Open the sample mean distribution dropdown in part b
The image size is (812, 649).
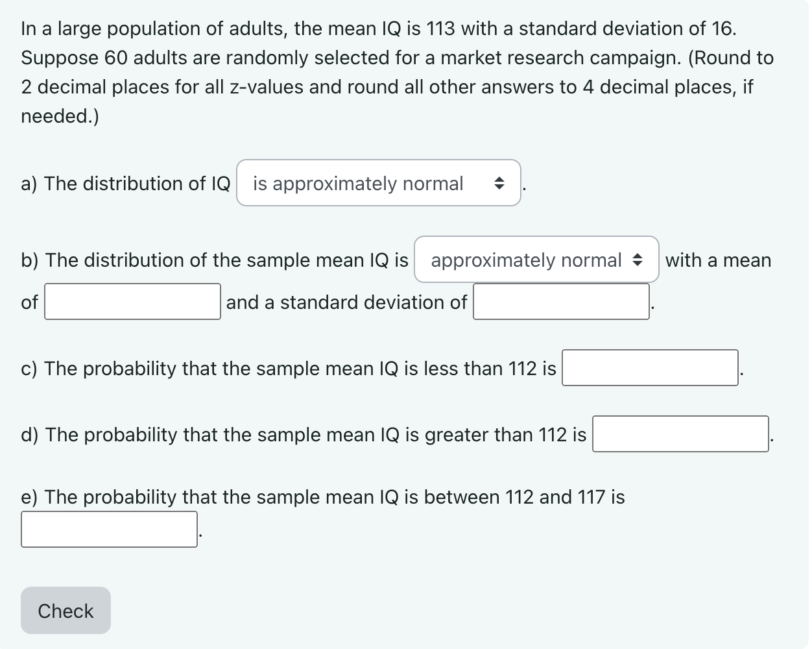537,260
